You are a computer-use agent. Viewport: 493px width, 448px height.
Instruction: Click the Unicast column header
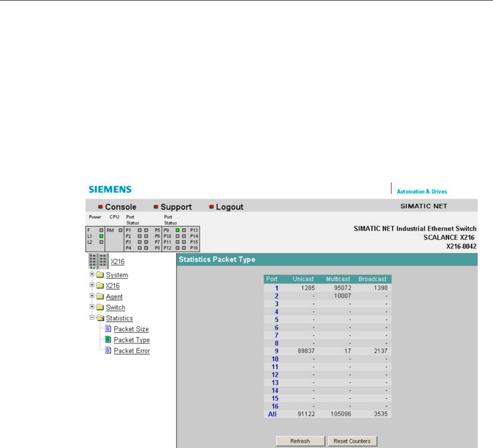tap(303, 279)
